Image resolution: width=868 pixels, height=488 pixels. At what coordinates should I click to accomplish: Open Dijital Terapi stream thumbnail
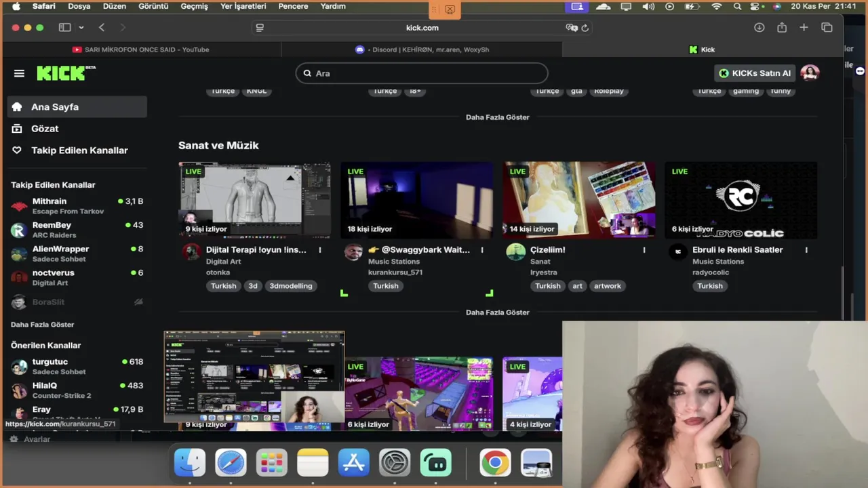click(254, 200)
